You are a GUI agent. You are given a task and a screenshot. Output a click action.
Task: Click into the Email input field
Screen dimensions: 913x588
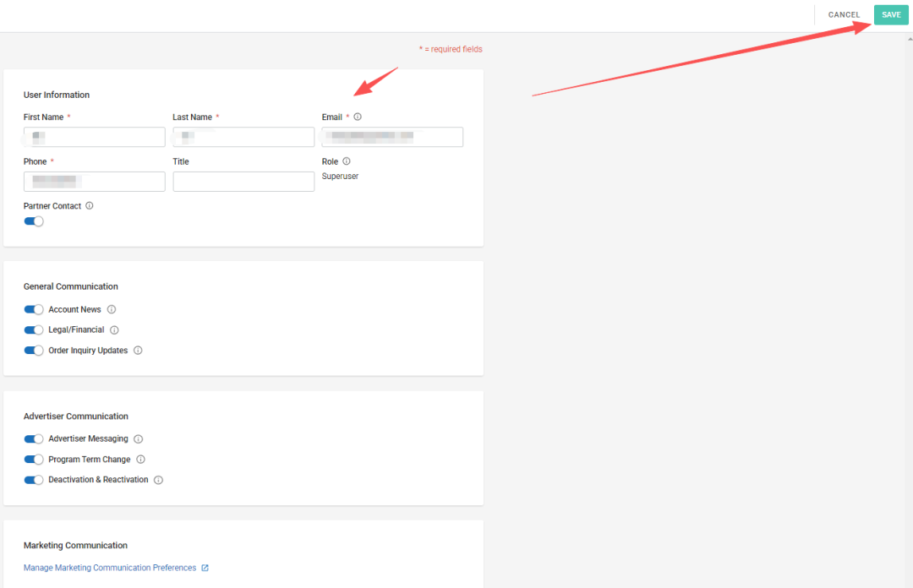[392, 137]
